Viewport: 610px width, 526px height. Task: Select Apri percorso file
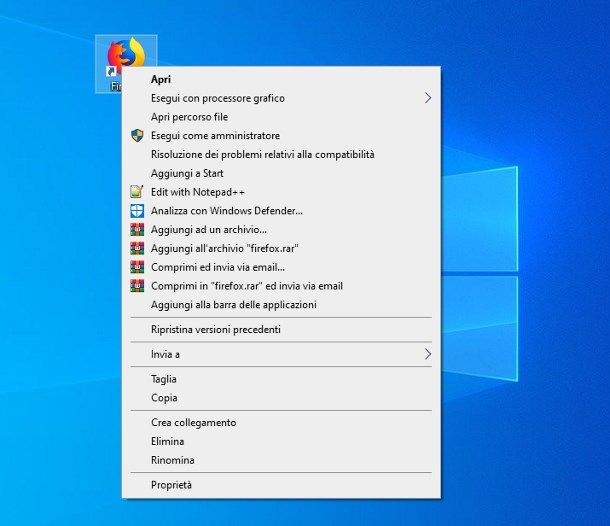click(281, 117)
